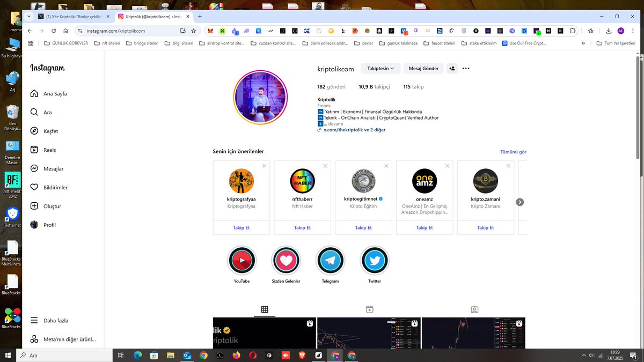Image resolution: width=644 pixels, height=362 pixels.
Task: Follow kriptoegitimnet with Takip Et
Action: 363,227
